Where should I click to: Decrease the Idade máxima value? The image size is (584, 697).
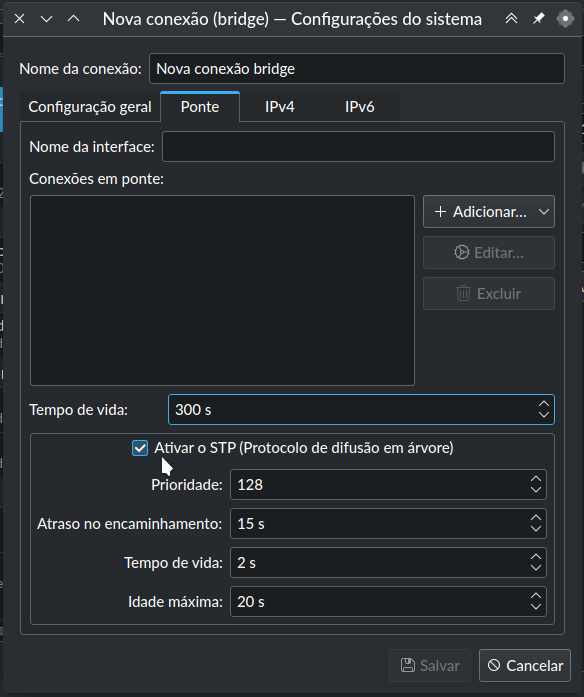tap(536, 606)
